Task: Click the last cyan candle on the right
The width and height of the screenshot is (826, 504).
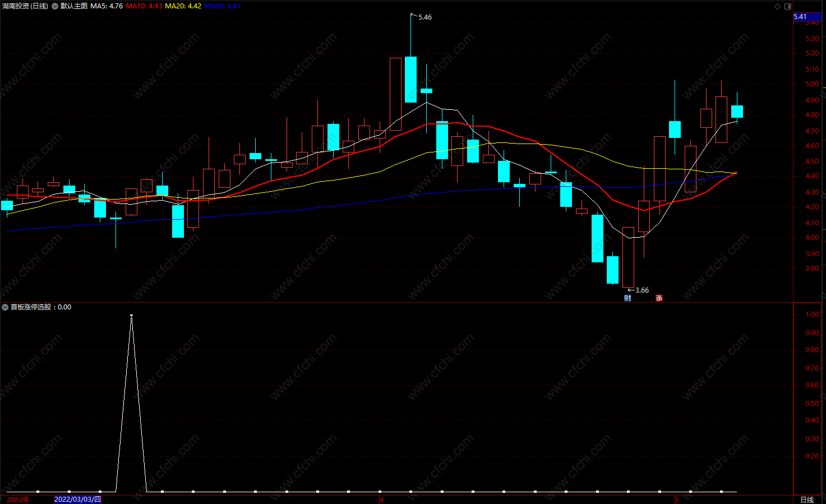Action: (x=737, y=111)
